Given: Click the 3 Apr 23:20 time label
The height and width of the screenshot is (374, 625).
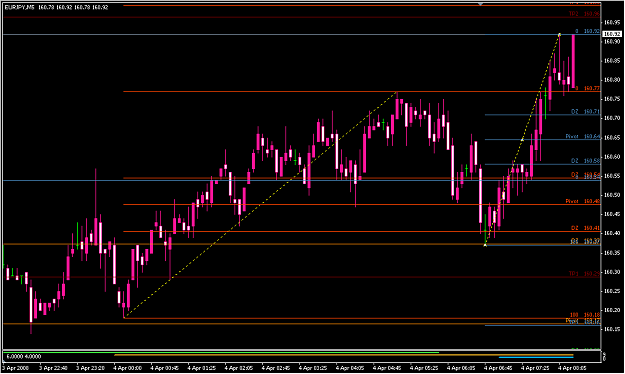Looking at the screenshot, I should point(90,368).
